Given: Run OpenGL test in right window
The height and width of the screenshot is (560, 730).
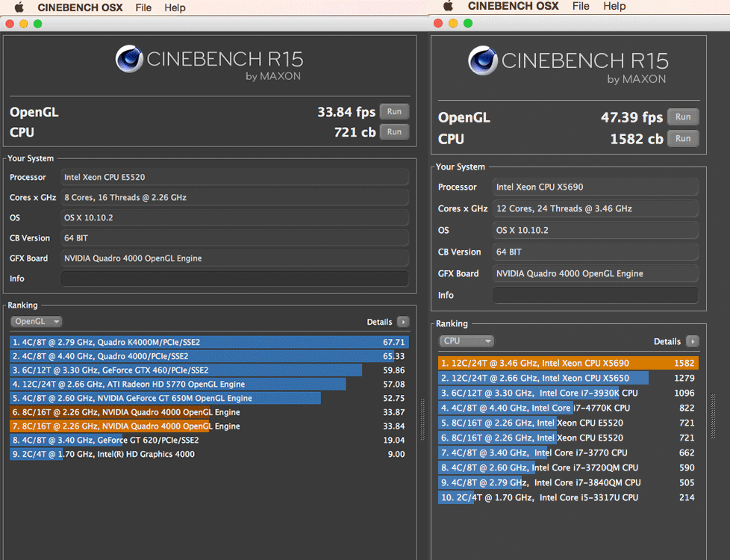Looking at the screenshot, I should coord(683,117).
